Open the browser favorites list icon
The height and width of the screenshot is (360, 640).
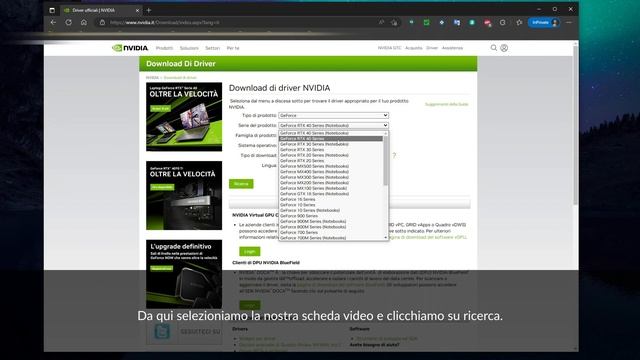tap(519, 22)
